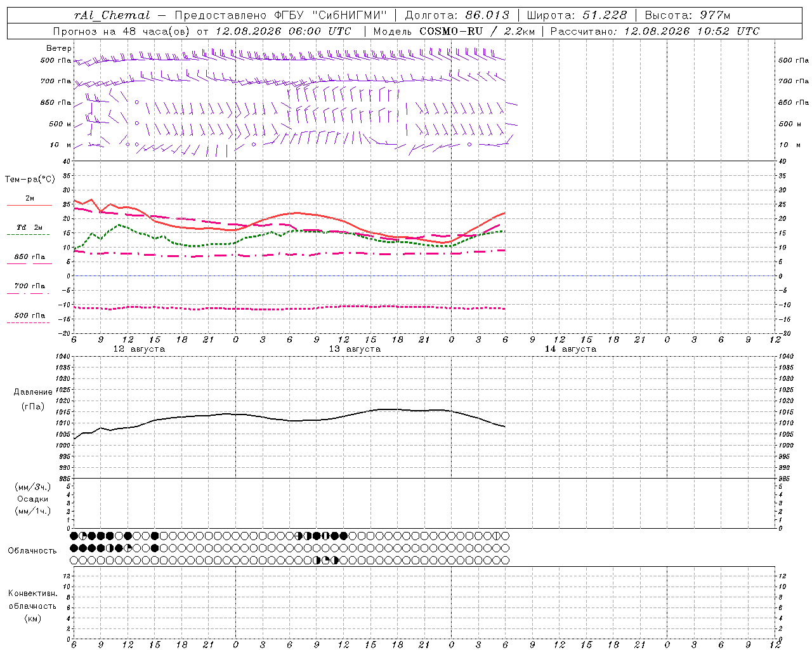The width and height of the screenshot is (812, 650).
Task: Click the Ветер panel label
Action: (x=59, y=48)
